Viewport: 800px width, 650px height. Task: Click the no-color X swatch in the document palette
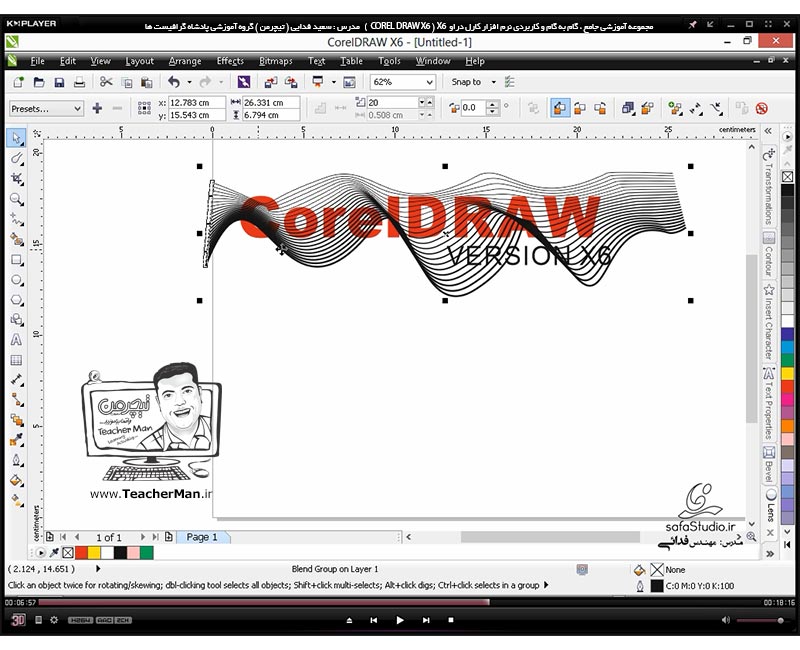[x=68, y=553]
